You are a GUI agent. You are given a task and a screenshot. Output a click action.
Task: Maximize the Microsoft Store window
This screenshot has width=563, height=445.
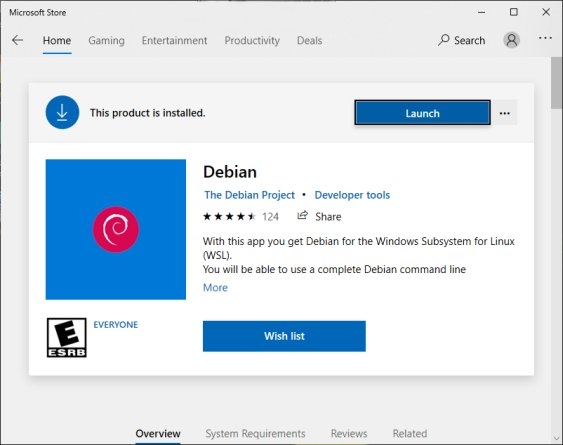pos(514,12)
